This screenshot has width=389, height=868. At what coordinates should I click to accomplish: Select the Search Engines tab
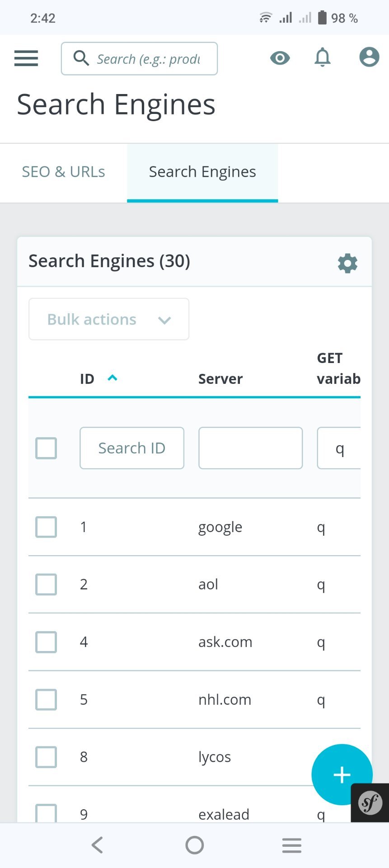202,172
